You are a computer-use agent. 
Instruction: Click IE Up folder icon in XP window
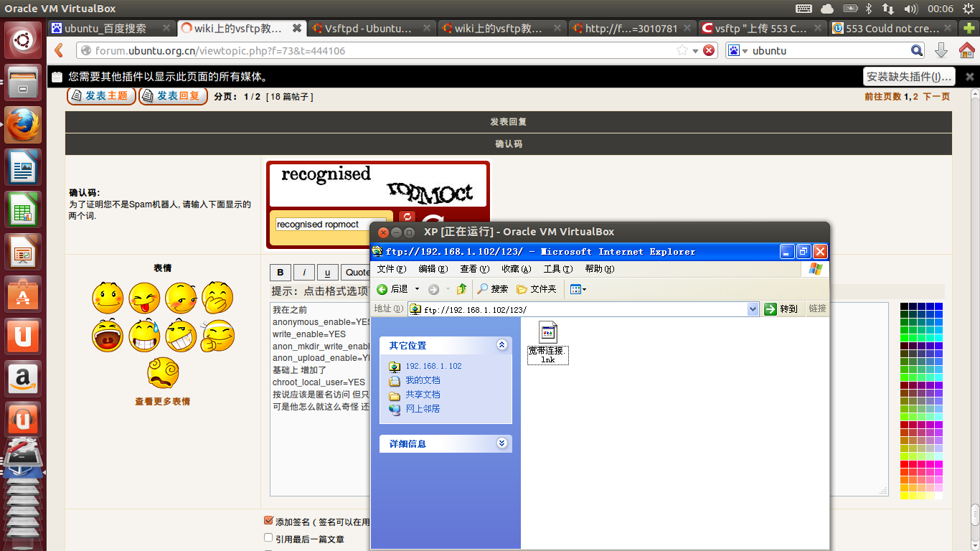coord(461,288)
